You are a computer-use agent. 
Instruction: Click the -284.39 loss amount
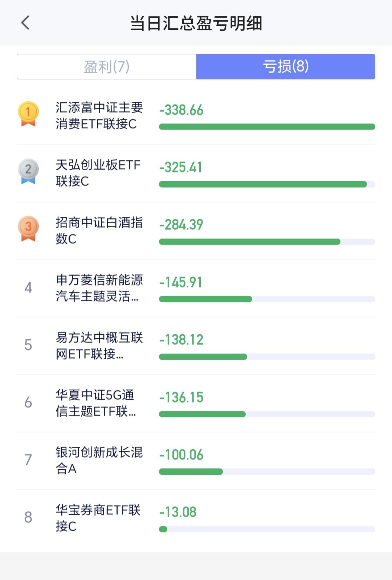pos(181,225)
